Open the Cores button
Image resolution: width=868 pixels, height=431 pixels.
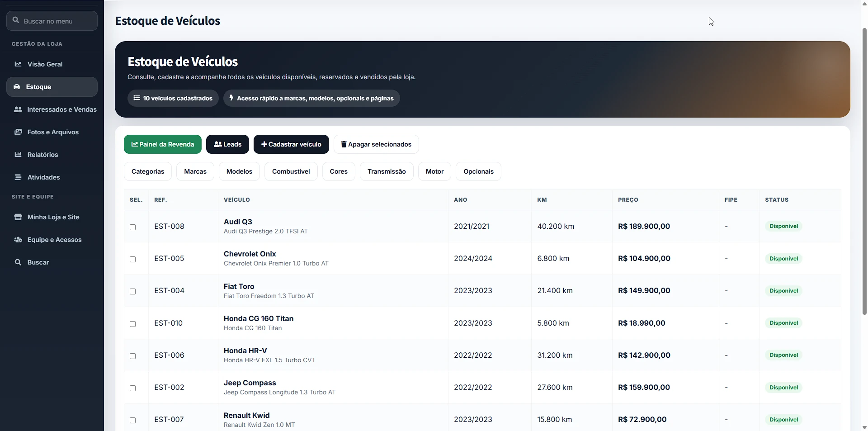339,171
